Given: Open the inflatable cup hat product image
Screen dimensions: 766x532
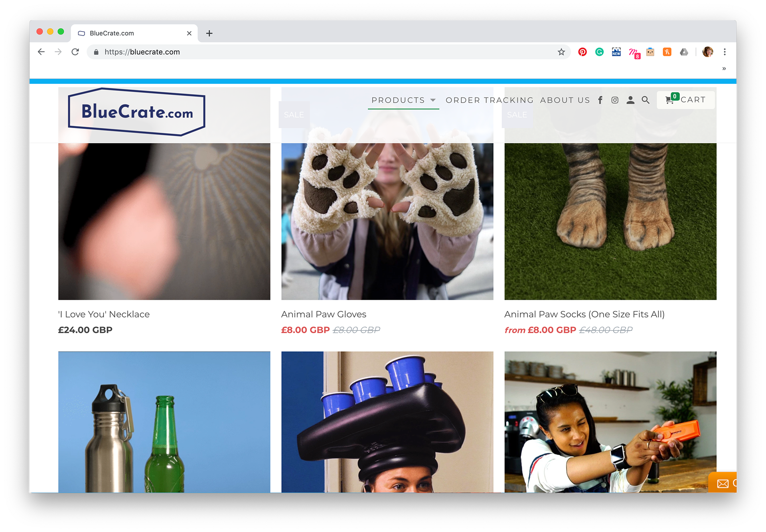Looking at the screenshot, I should pos(387,422).
